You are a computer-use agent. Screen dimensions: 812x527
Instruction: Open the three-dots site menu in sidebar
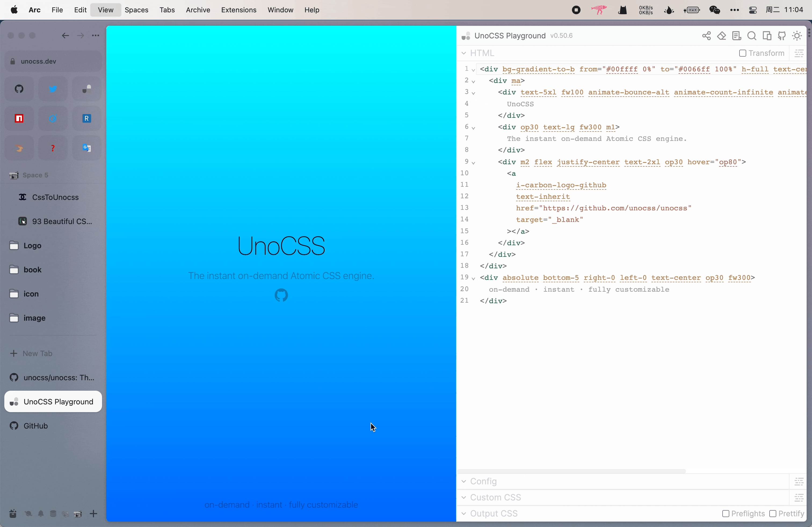pyautogui.click(x=96, y=36)
